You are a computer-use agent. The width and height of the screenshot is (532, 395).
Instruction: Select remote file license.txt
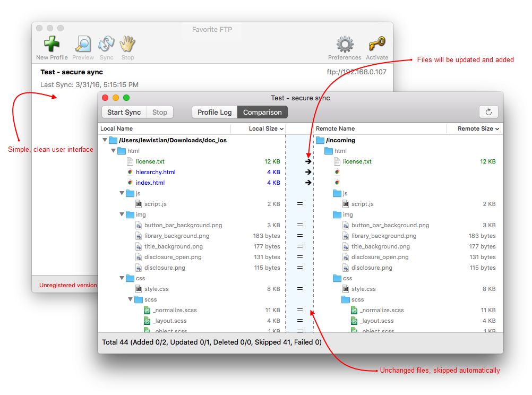pos(357,161)
